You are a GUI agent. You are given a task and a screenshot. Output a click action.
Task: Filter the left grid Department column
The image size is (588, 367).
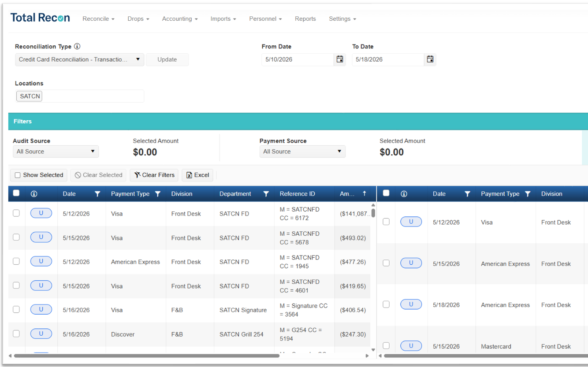266,194
